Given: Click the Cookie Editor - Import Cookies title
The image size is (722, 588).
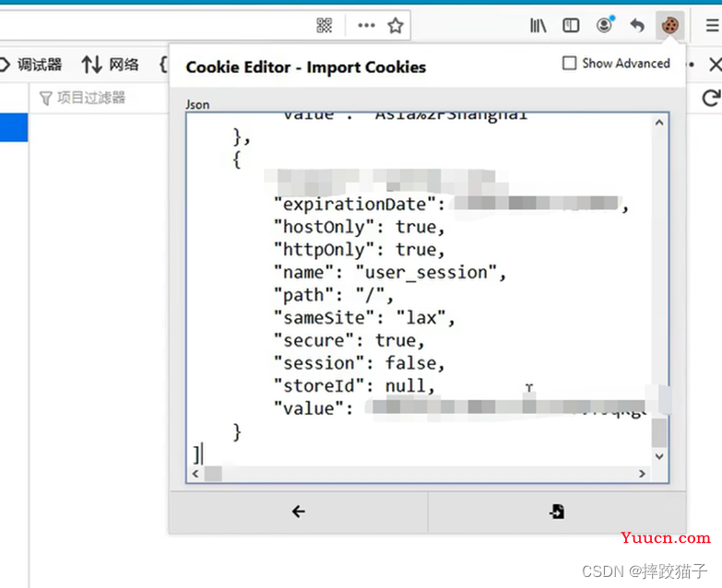Looking at the screenshot, I should [306, 67].
